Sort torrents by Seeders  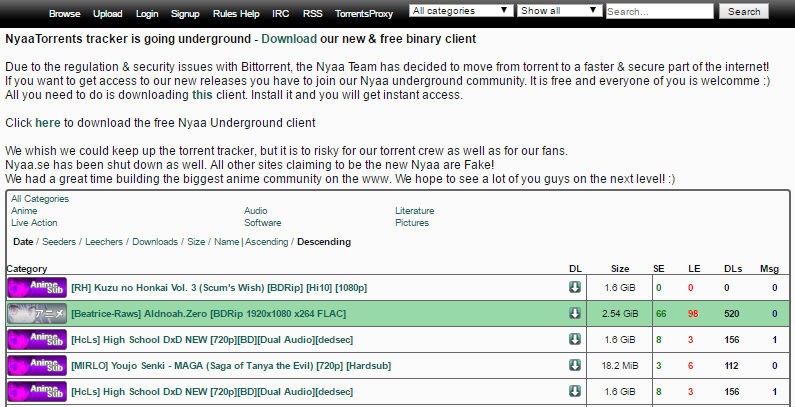click(x=59, y=242)
